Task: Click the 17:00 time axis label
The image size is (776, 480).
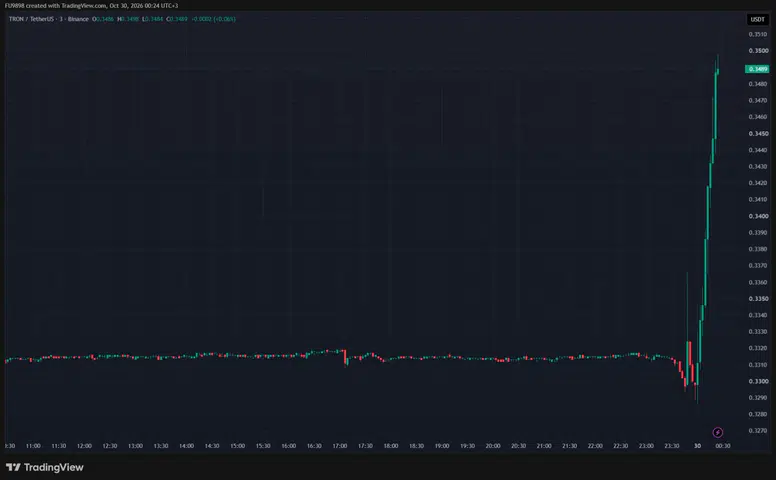Action: [x=340, y=446]
